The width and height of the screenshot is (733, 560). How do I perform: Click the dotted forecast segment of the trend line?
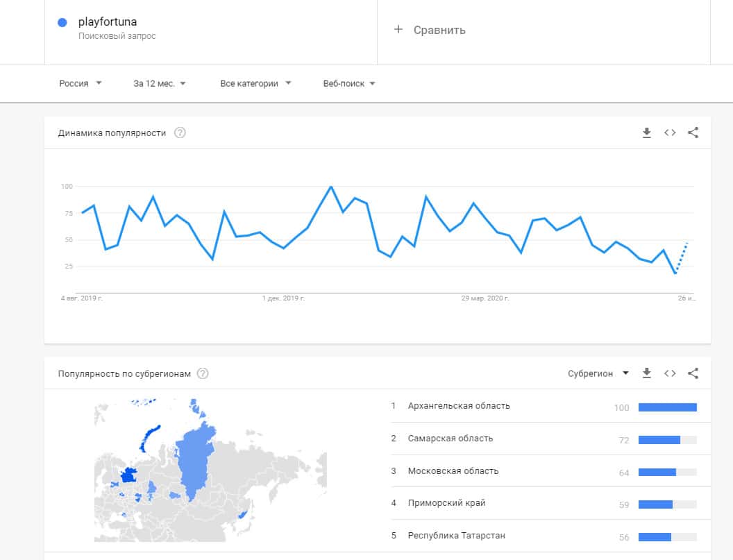(x=682, y=258)
